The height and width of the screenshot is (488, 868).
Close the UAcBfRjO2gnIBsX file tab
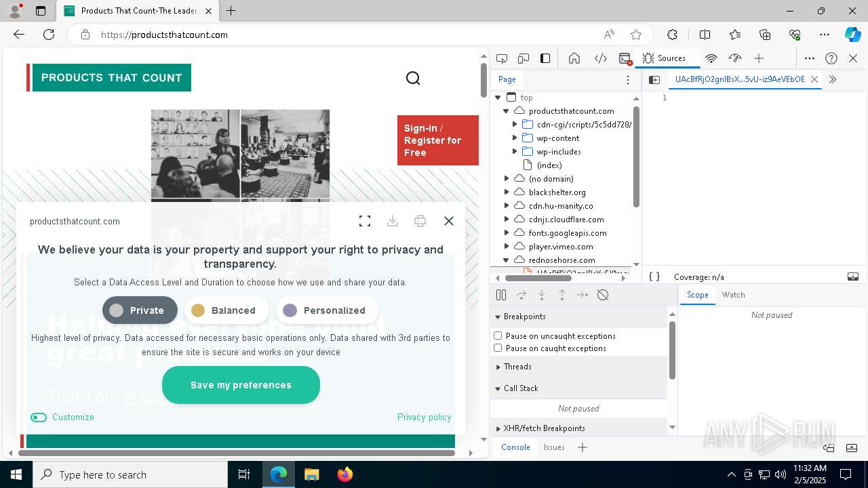[x=814, y=79]
